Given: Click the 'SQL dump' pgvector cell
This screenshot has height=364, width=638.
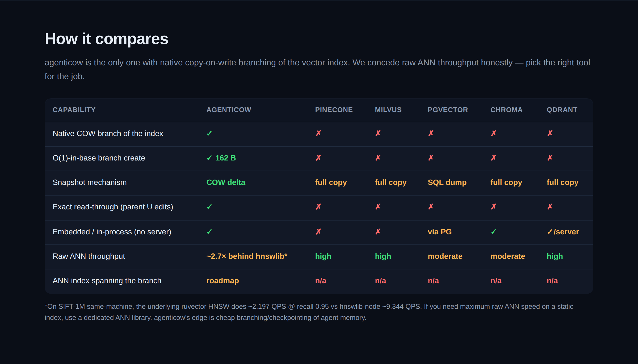Looking at the screenshot, I should [x=447, y=183].
